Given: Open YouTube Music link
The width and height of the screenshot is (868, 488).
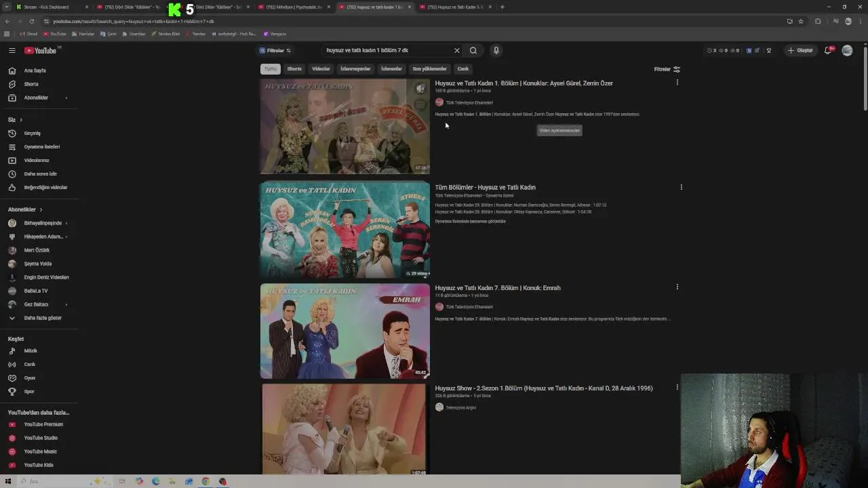Looking at the screenshot, I should tap(39, 451).
